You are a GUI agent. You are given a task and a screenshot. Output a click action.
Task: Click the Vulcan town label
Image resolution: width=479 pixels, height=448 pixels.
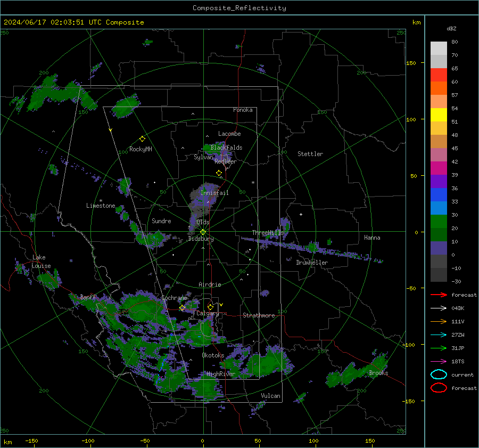point(270,396)
